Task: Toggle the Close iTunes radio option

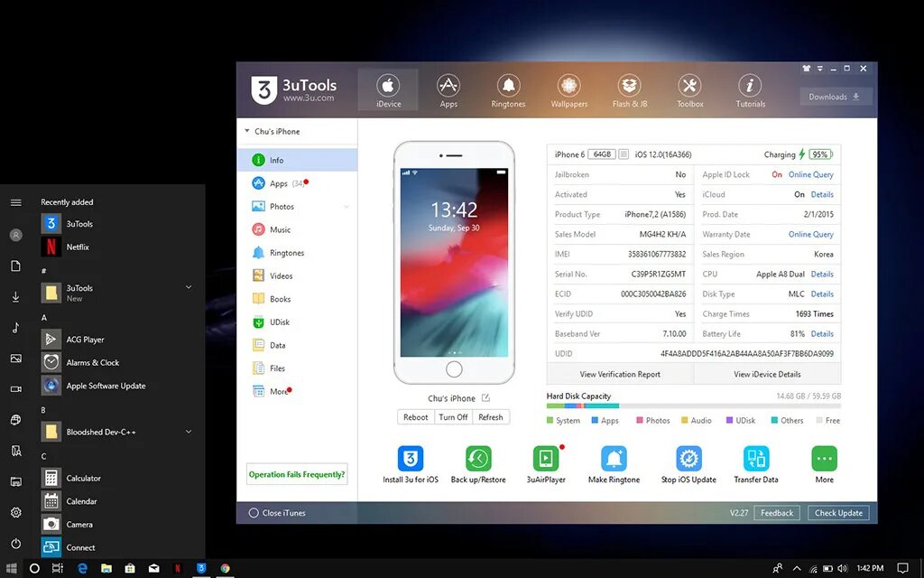Action: [254, 513]
